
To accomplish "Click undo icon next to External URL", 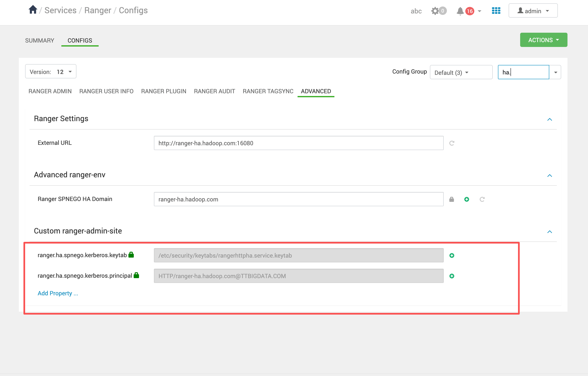I will (451, 143).
